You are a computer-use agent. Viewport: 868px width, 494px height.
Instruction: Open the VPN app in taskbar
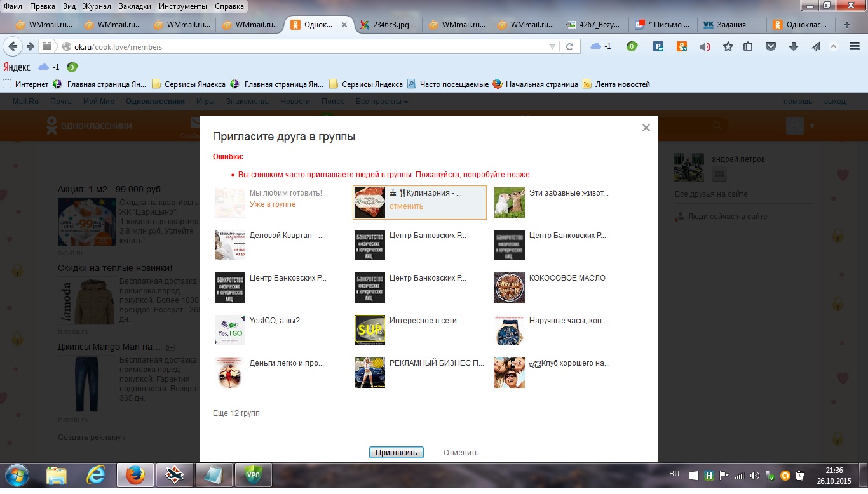click(254, 475)
